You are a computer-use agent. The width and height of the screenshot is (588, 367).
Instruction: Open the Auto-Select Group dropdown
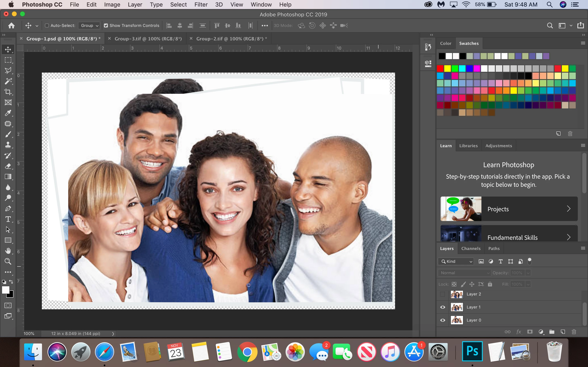(89, 25)
